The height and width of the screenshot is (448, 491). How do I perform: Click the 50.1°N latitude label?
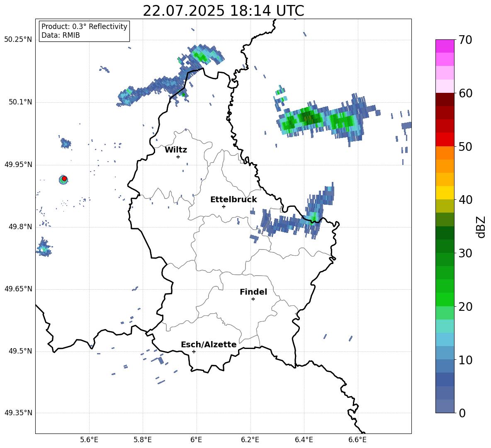20,102
